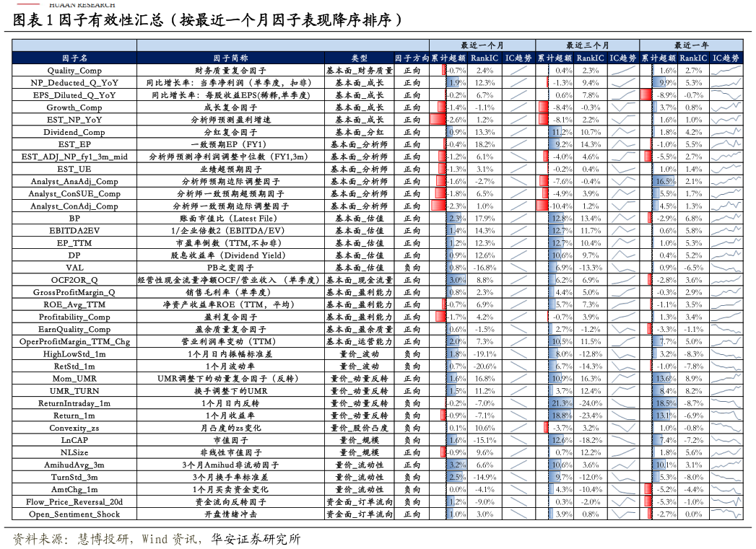Select the description "股息收益率（Dividend Yield）"
This screenshot has height=549, width=756.
click(230, 255)
